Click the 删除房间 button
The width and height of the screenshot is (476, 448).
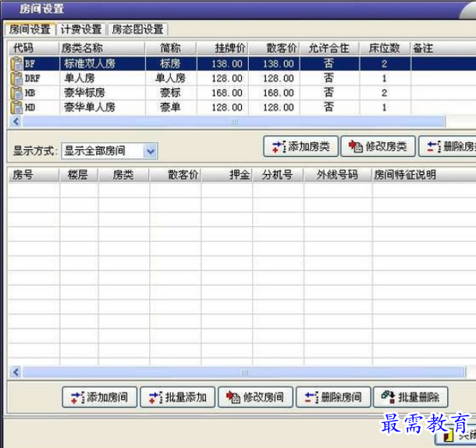coord(333,397)
